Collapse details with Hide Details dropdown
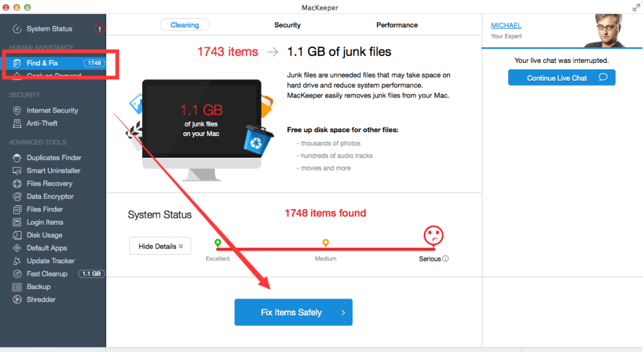 [x=160, y=246]
